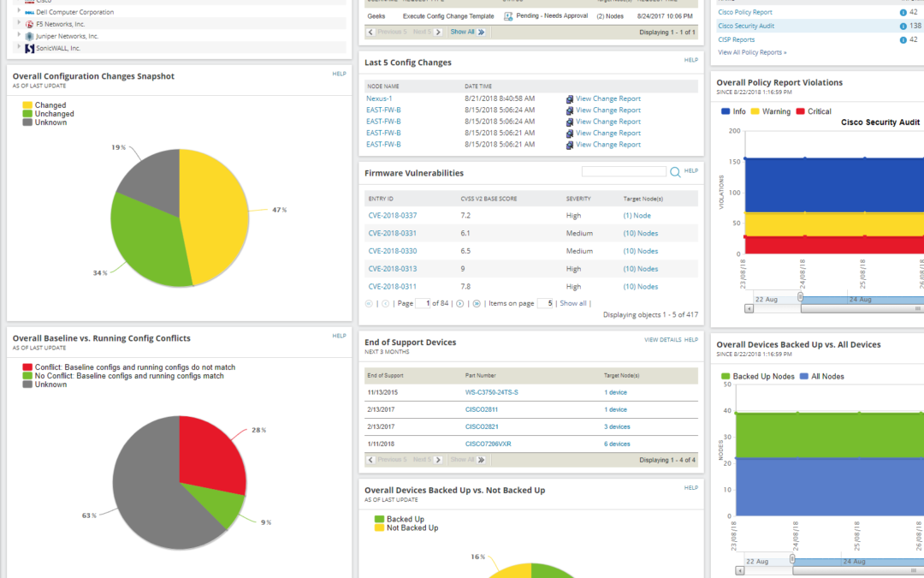Open HELP for Overall Configuration Changes Snapshot

[339, 74]
